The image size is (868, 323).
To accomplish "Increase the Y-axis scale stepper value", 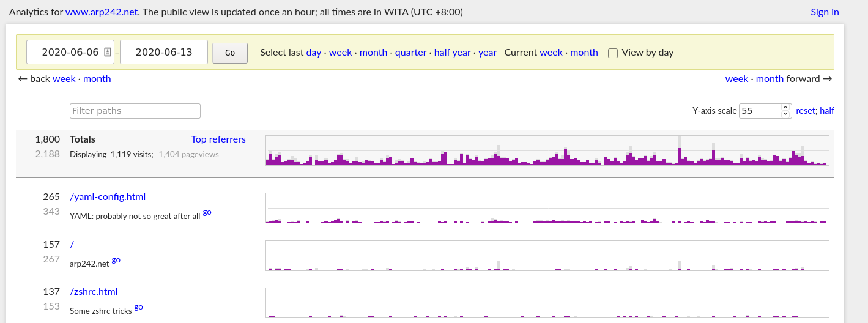I will pyautogui.click(x=786, y=108).
